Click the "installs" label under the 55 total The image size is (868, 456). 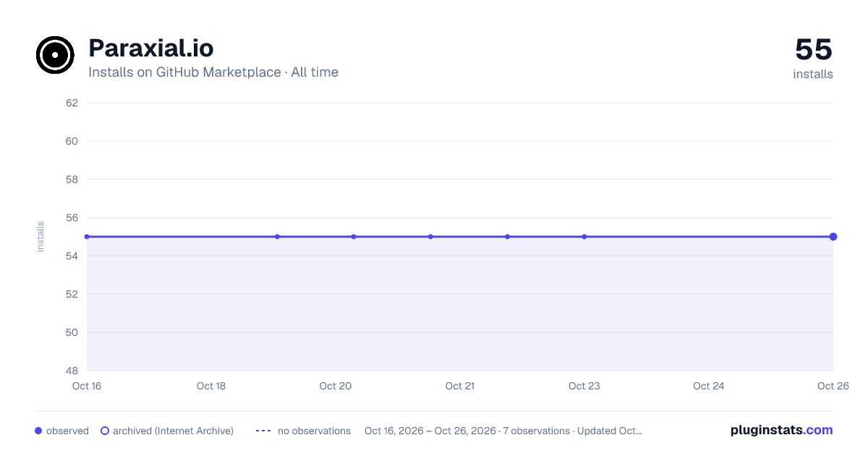pos(813,74)
